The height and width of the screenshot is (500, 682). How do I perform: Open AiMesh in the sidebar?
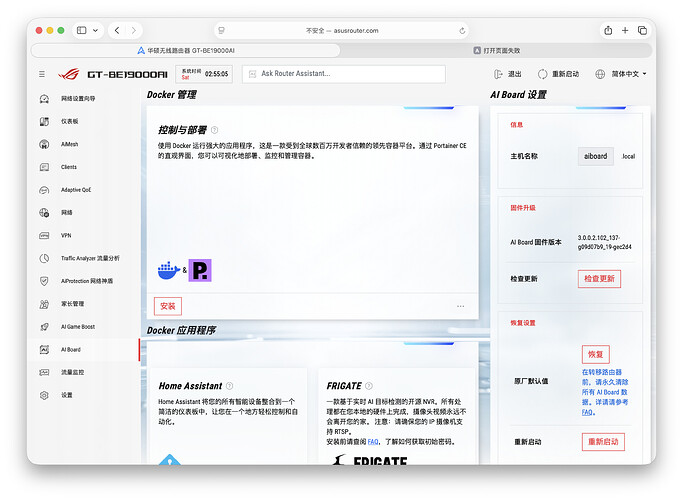point(70,144)
